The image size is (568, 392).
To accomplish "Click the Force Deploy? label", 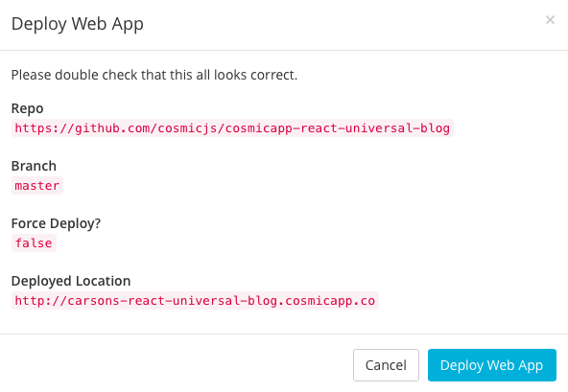I will [x=56, y=223].
